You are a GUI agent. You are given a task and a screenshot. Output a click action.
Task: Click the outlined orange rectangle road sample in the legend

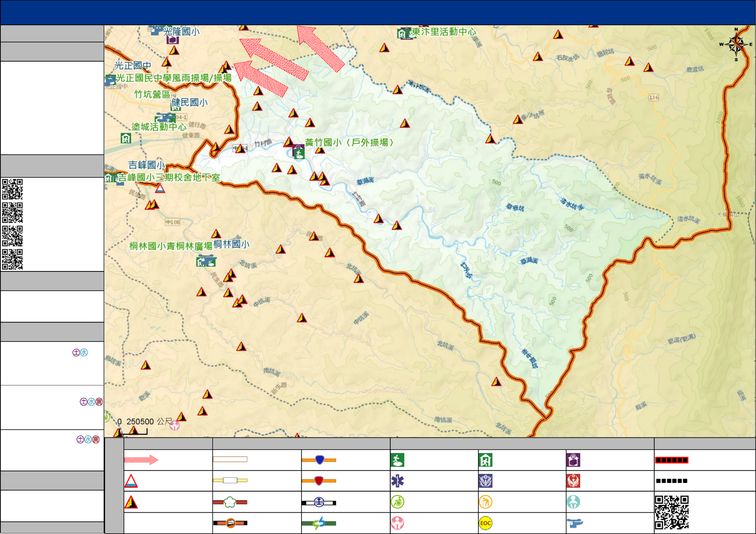[230, 459]
